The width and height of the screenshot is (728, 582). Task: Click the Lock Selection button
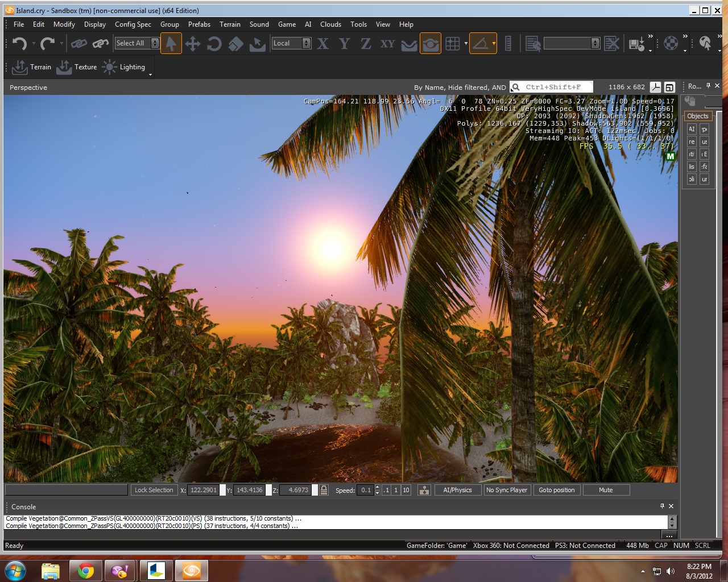click(x=154, y=490)
